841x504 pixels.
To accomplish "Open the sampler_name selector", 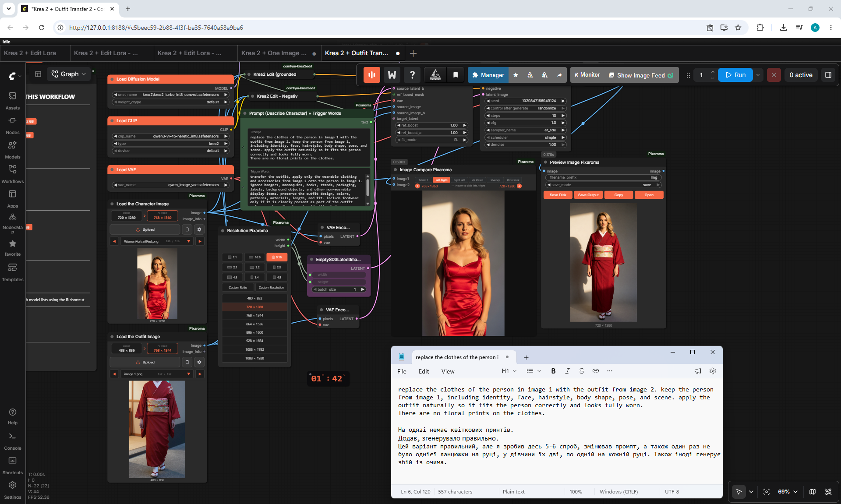I will [x=526, y=130].
